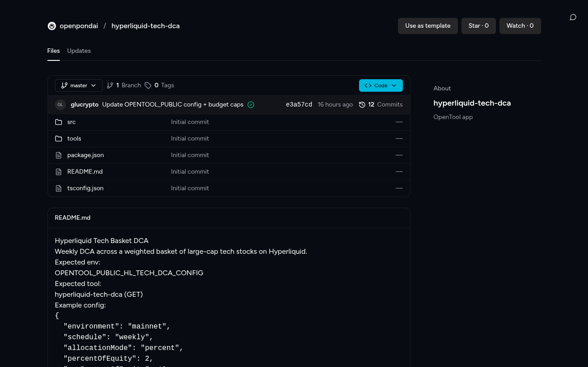Viewport: 588px width, 367px height.
Task: Open the e3a57cd commit hash link
Action: pos(299,105)
